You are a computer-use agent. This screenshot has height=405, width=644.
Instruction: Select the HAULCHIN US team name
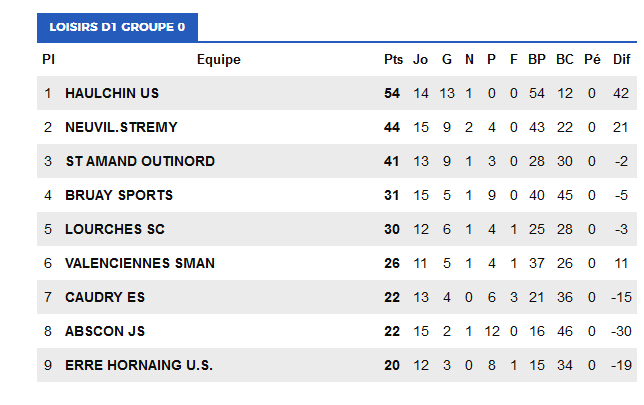click(112, 93)
